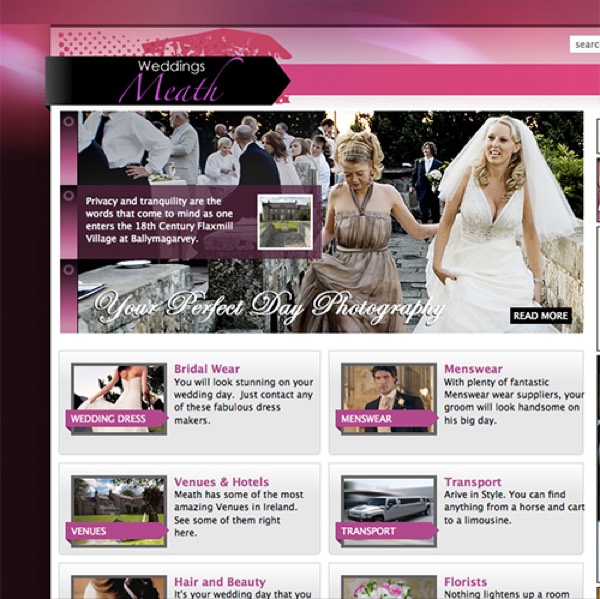Open the Ballymagarvey Village thumbnail photo

[285, 222]
